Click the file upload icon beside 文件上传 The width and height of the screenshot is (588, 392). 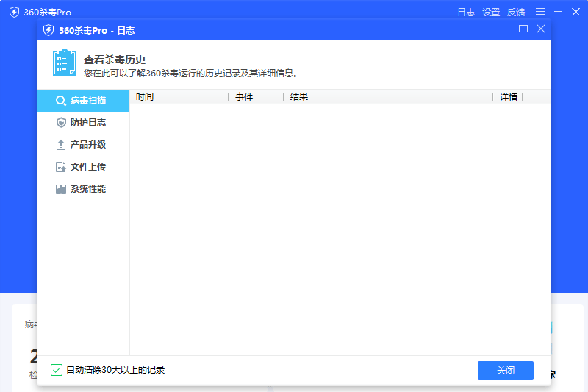pos(61,167)
